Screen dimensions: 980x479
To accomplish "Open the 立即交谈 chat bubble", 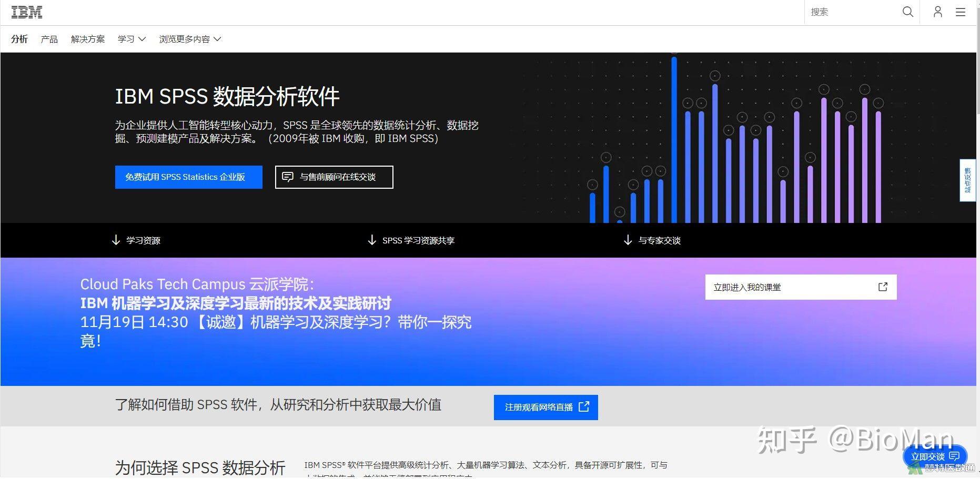I will click(935, 456).
